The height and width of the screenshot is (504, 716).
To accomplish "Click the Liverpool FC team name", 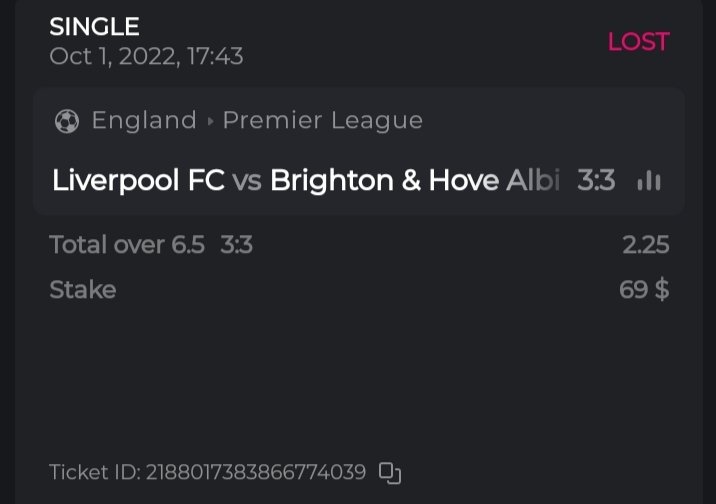I will 138,181.
